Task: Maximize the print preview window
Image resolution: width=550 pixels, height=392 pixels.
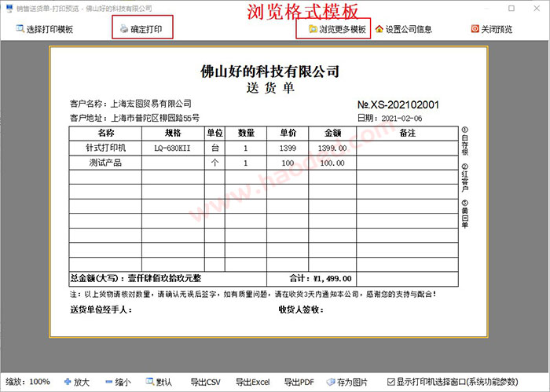Action: 511,8
